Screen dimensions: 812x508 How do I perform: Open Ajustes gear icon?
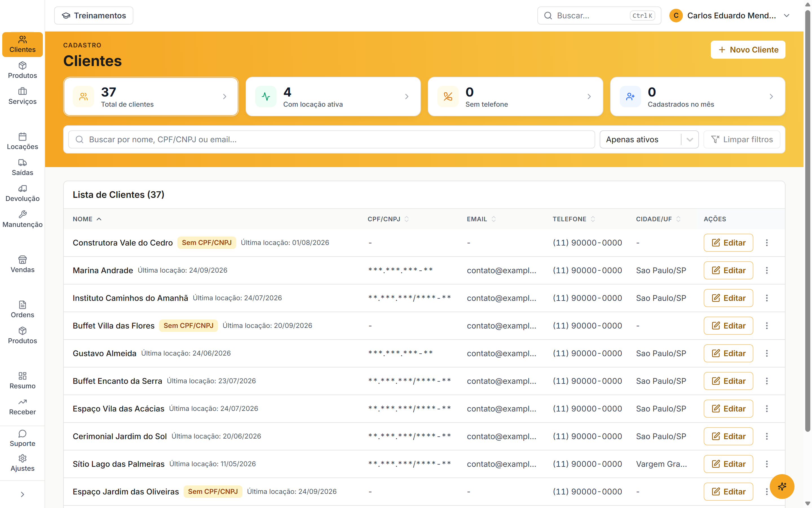(23, 458)
